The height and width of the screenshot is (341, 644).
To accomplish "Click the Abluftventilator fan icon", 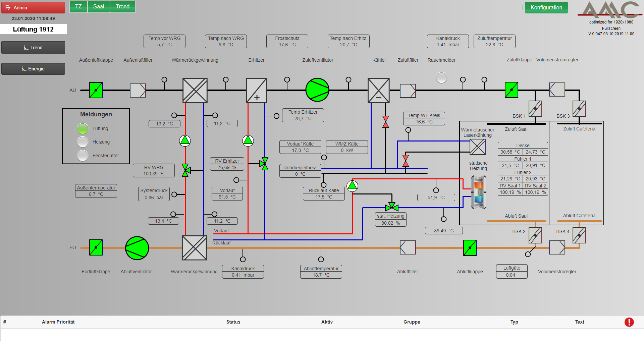I will click(x=137, y=248).
